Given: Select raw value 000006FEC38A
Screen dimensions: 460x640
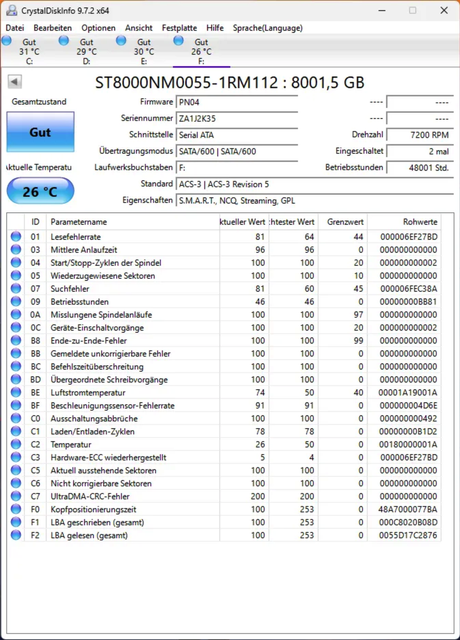Looking at the screenshot, I should coord(408,289).
